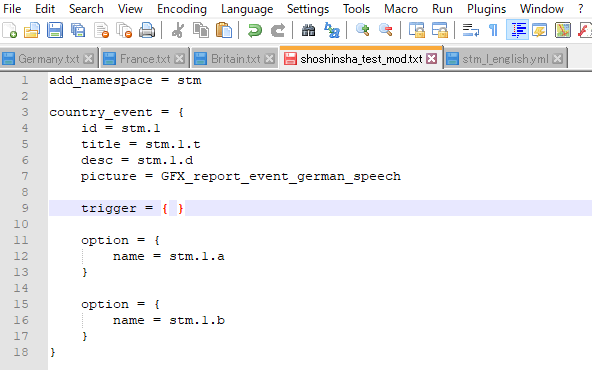Viewport: 592px width, 370px height.
Task: Open the Search menu
Action: pos(86,9)
